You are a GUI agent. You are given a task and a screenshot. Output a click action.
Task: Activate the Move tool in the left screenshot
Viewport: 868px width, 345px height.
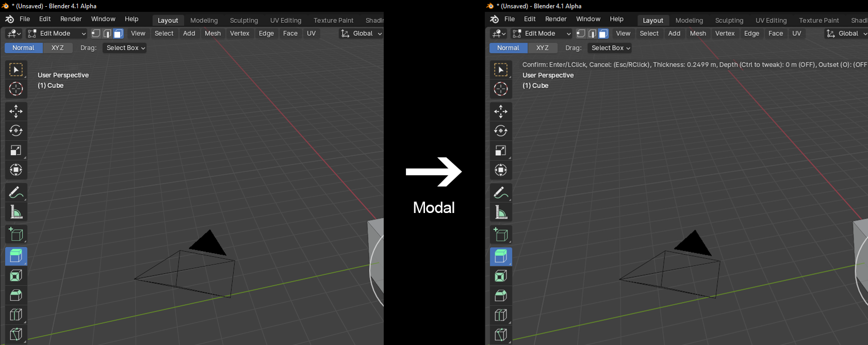pyautogui.click(x=16, y=111)
